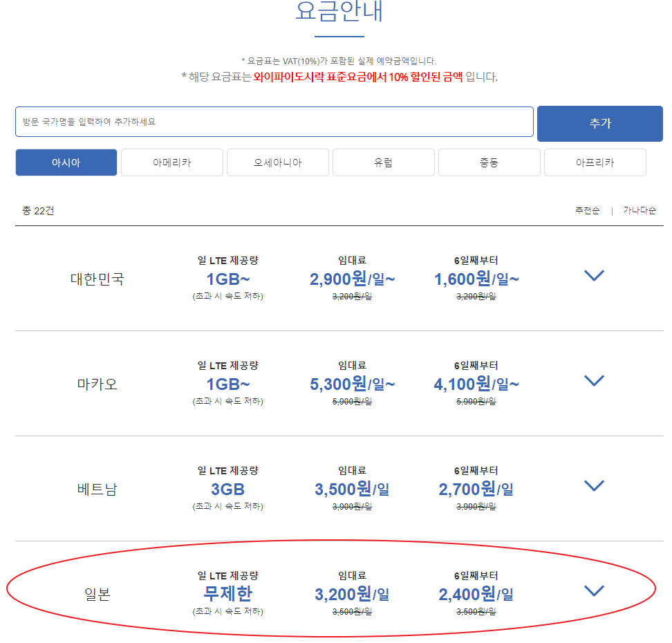Click the 2,900원/일~ rental price
This screenshot has width=672, height=643.
[x=353, y=279]
